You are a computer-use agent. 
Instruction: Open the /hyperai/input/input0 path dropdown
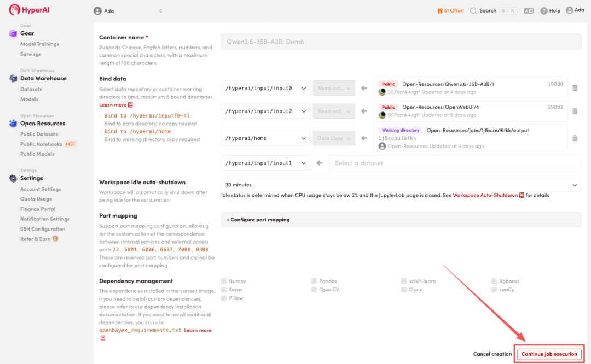click(x=265, y=88)
